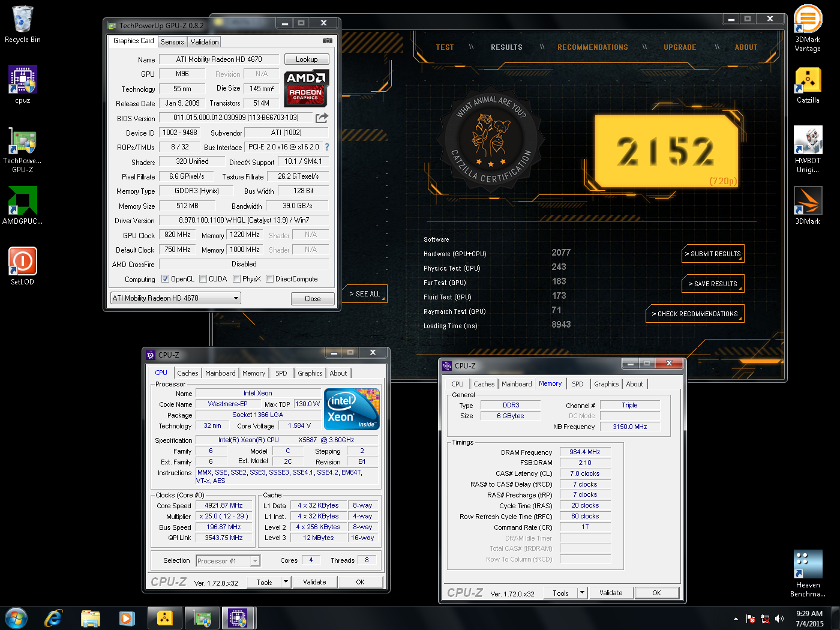Switch to the Sensors tab in GPU-Z

click(172, 42)
